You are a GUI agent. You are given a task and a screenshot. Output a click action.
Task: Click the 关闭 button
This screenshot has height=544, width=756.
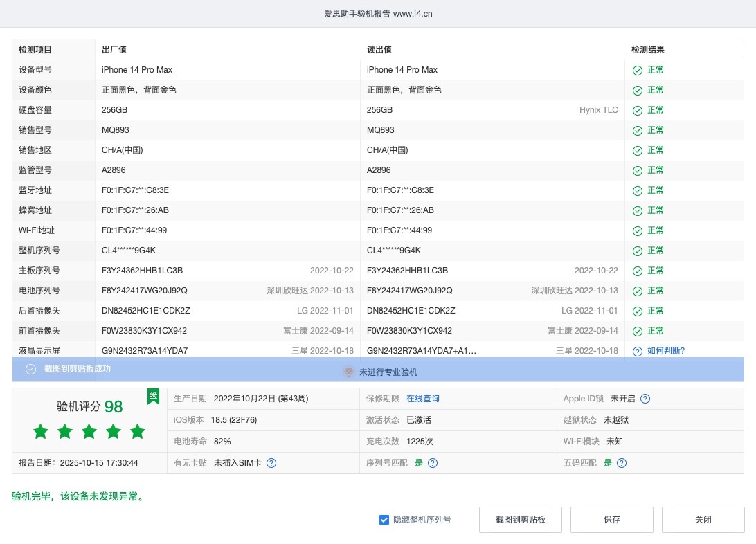pyautogui.click(x=703, y=520)
